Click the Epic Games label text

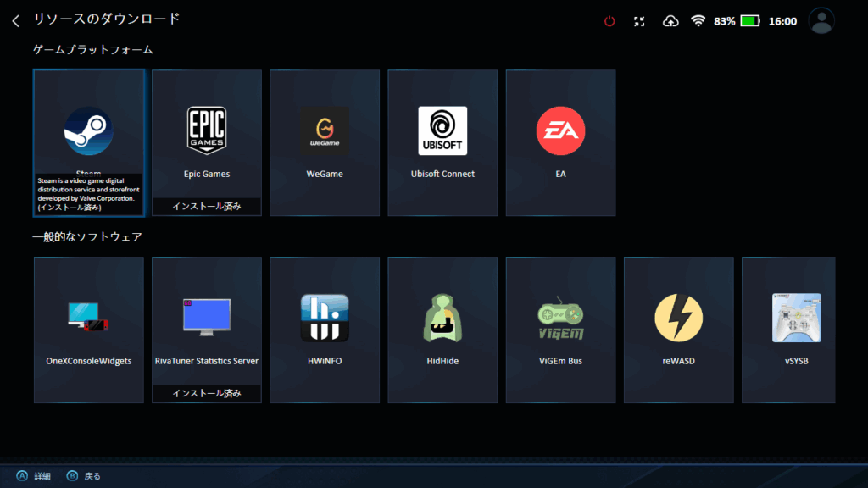click(x=207, y=174)
